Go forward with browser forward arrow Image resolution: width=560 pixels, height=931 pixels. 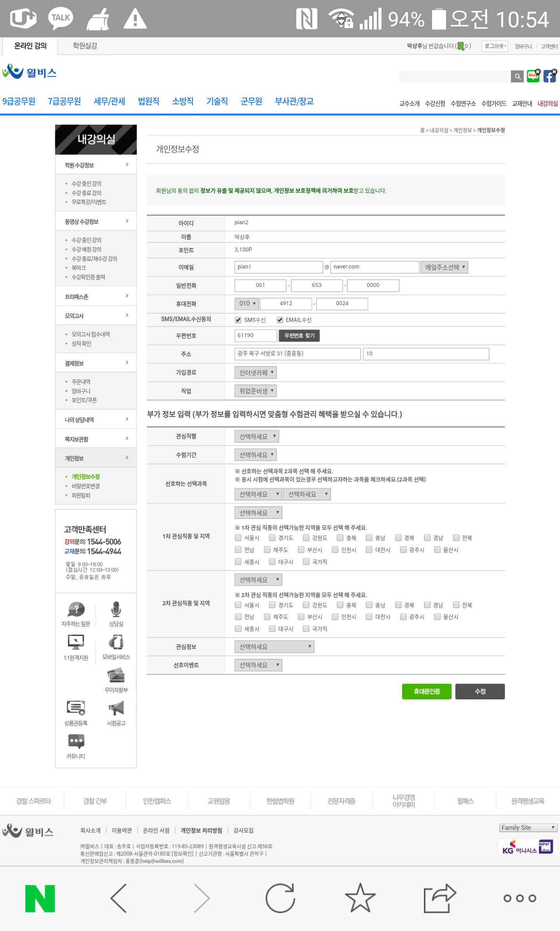click(x=202, y=899)
